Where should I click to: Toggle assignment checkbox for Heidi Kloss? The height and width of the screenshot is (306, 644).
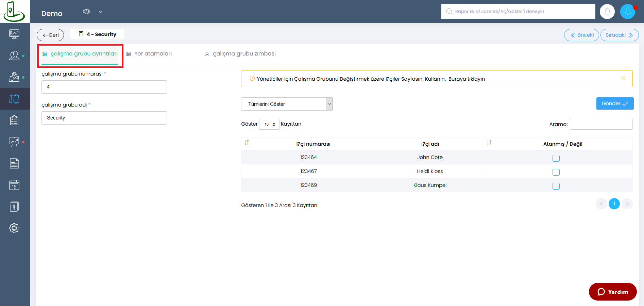556,172
